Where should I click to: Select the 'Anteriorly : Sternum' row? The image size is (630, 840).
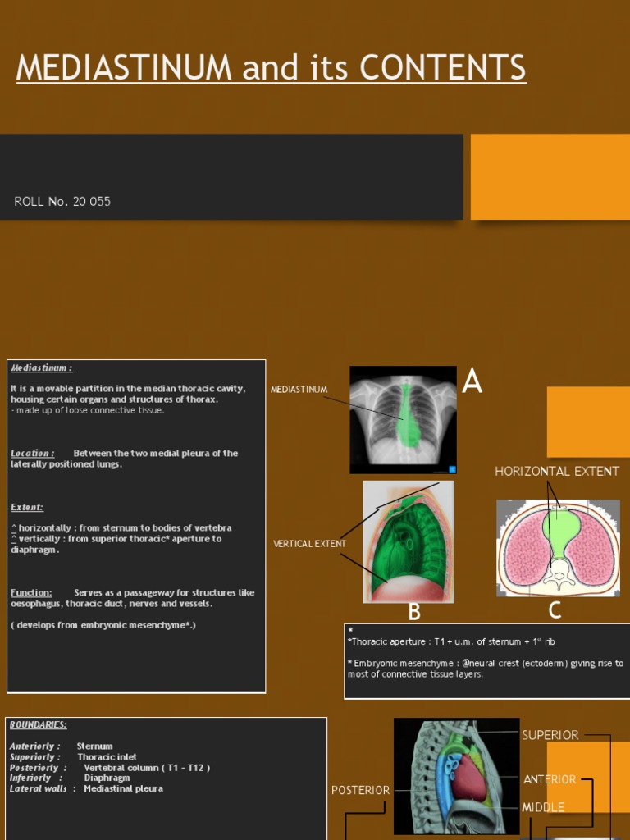point(61,746)
